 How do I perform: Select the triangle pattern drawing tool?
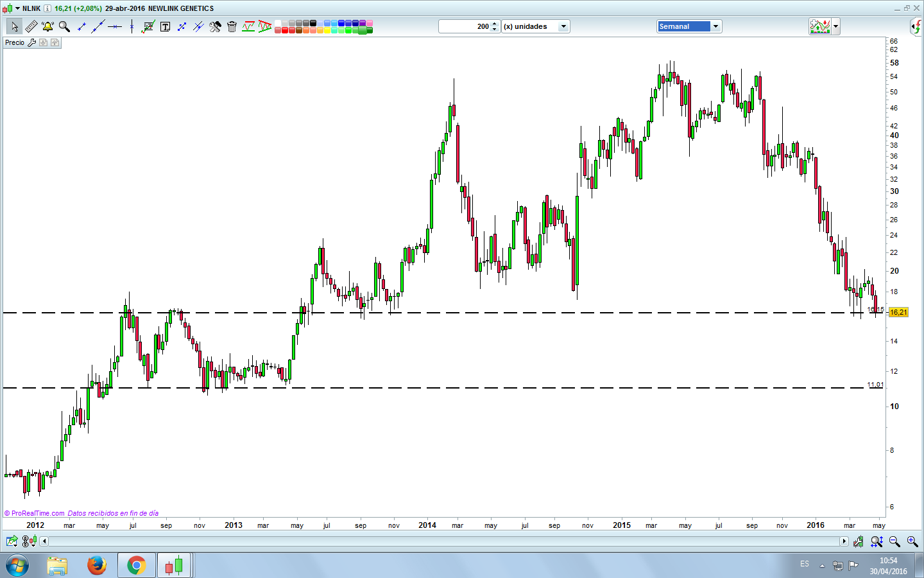[x=265, y=26]
